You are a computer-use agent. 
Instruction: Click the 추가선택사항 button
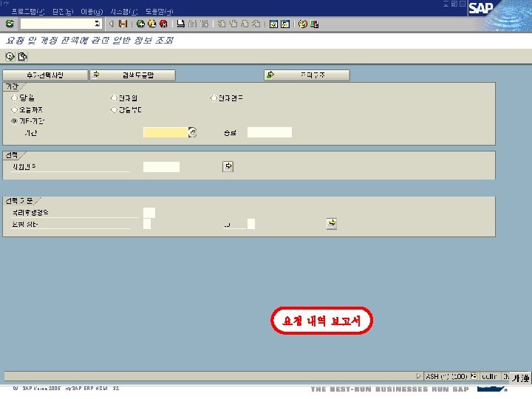pos(45,75)
